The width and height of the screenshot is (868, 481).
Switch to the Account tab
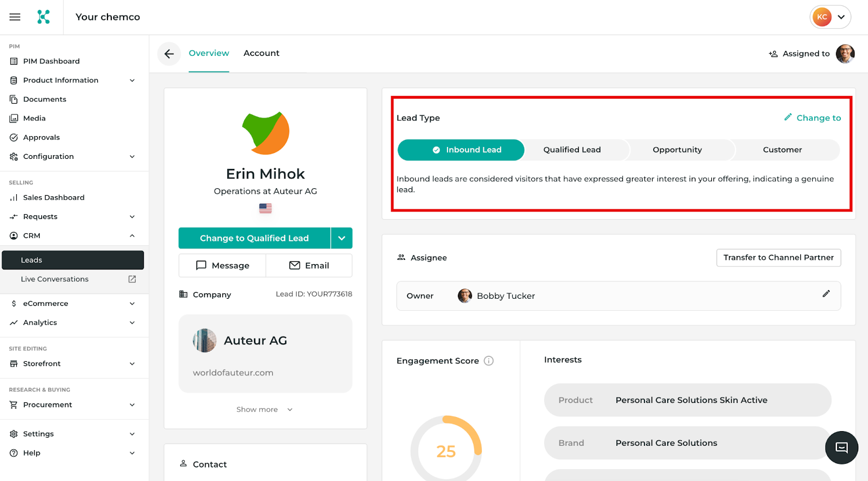(x=261, y=53)
